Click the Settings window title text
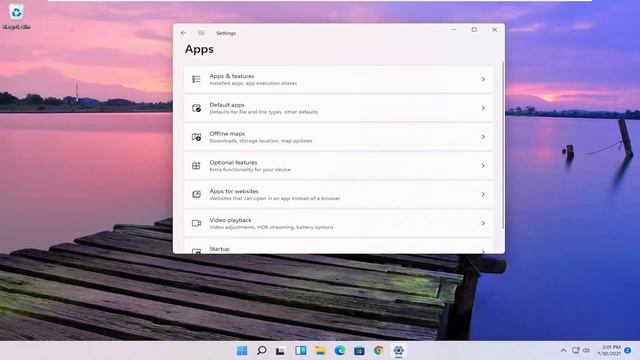The height and width of the screenshot is (360, 640). [x=226, y=33]
